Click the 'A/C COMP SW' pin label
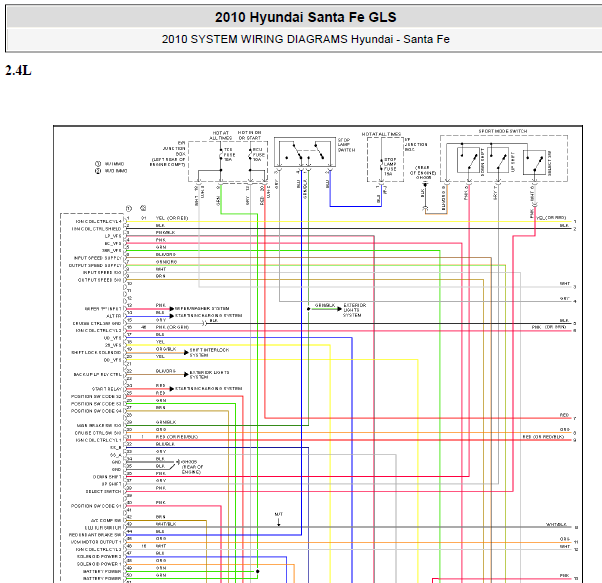 pyautogui.click(x=106, y=521)
